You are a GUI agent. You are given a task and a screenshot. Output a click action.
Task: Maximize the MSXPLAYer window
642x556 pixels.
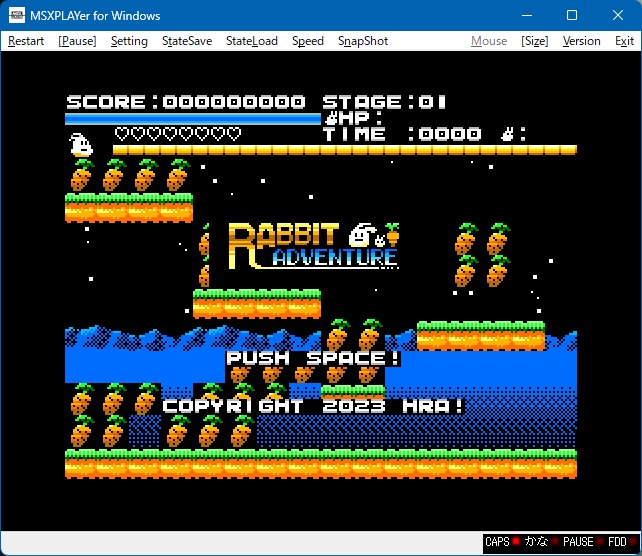coord(572,16)
